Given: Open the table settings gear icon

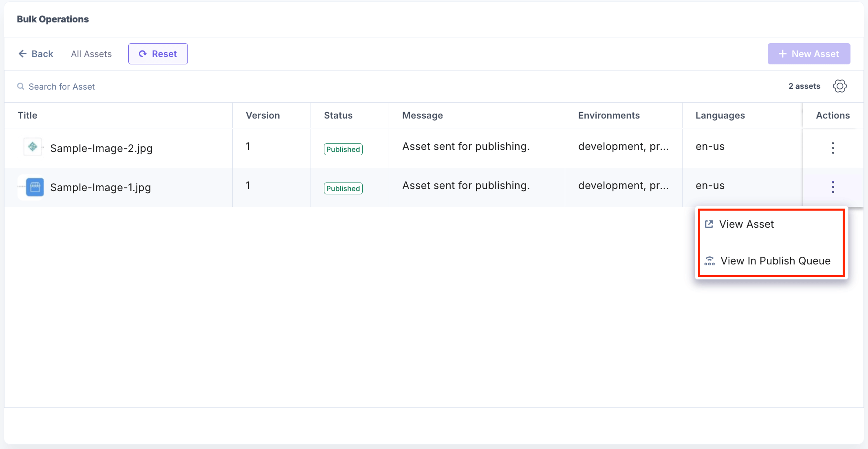Looking at the screenshot, I should (x=840, y=86).
